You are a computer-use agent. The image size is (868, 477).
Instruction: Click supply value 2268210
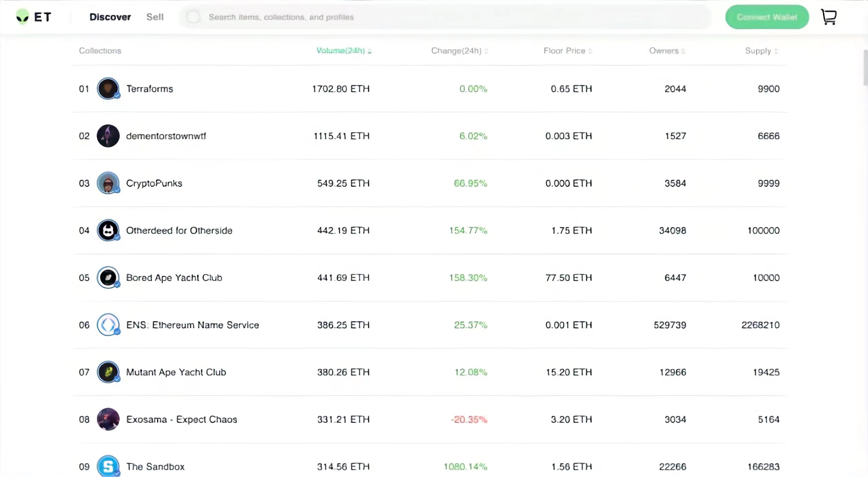[761, 325]
